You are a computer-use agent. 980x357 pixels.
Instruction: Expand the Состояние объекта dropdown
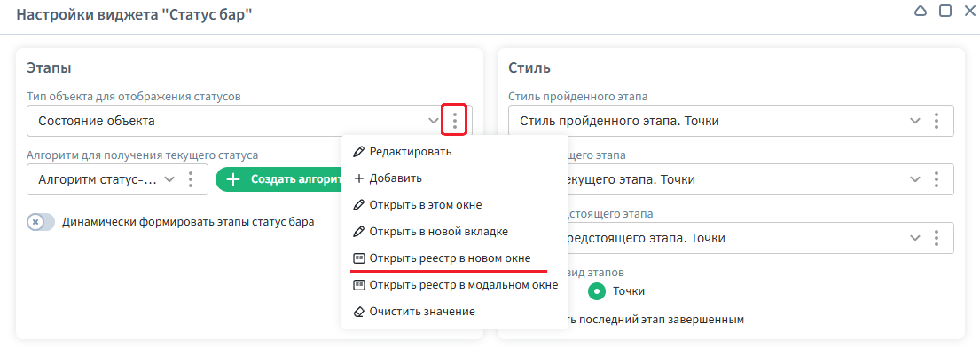433,121
